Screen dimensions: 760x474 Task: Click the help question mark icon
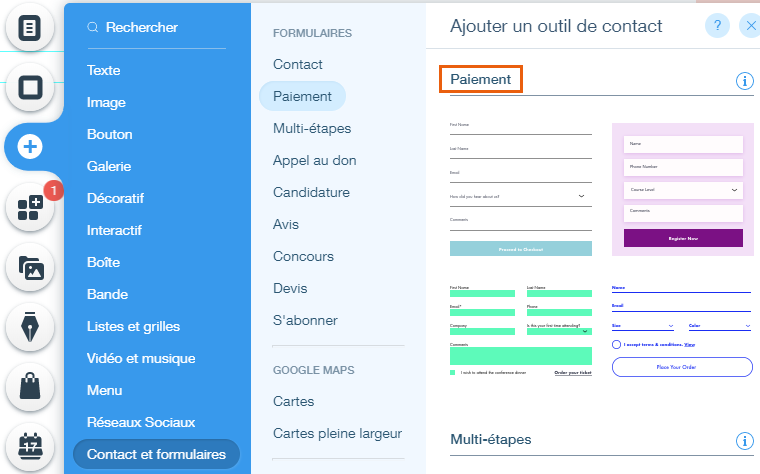(717, 25)
